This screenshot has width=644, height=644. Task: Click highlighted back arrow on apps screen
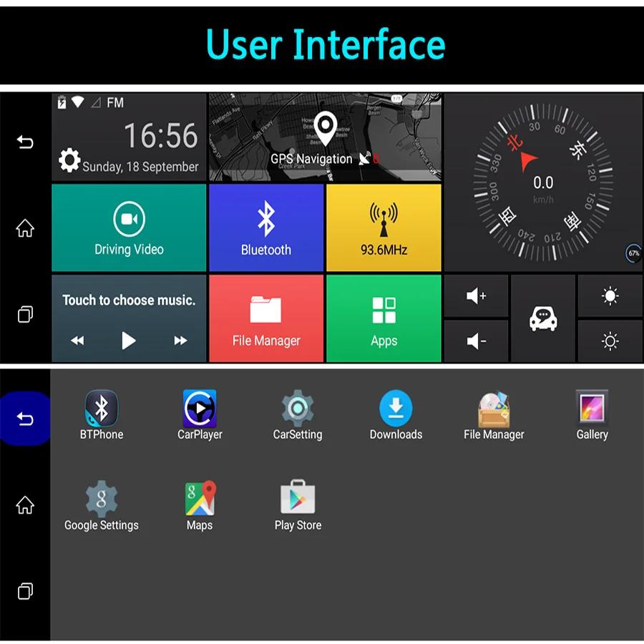click(x=25, y=419)
